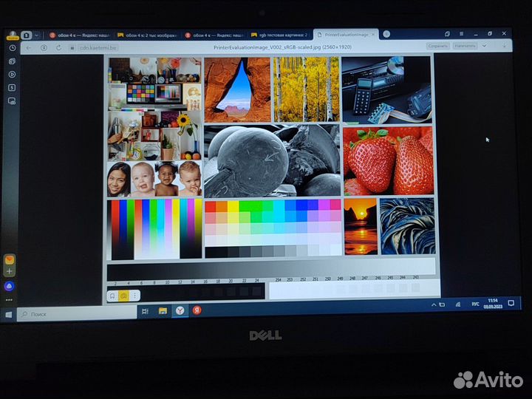Screen dimensions: 532x399
Task: Open History clock icon in sidebar
Action: click(13, 48)
